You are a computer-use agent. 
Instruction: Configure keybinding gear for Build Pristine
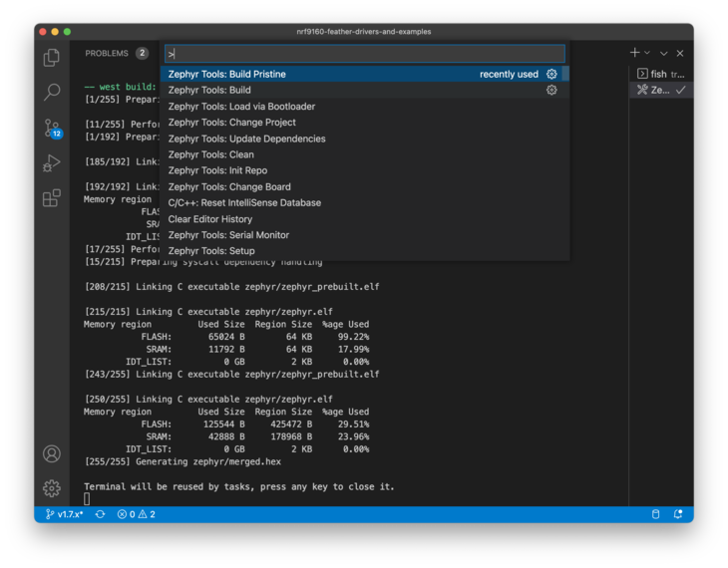point(551,74)
